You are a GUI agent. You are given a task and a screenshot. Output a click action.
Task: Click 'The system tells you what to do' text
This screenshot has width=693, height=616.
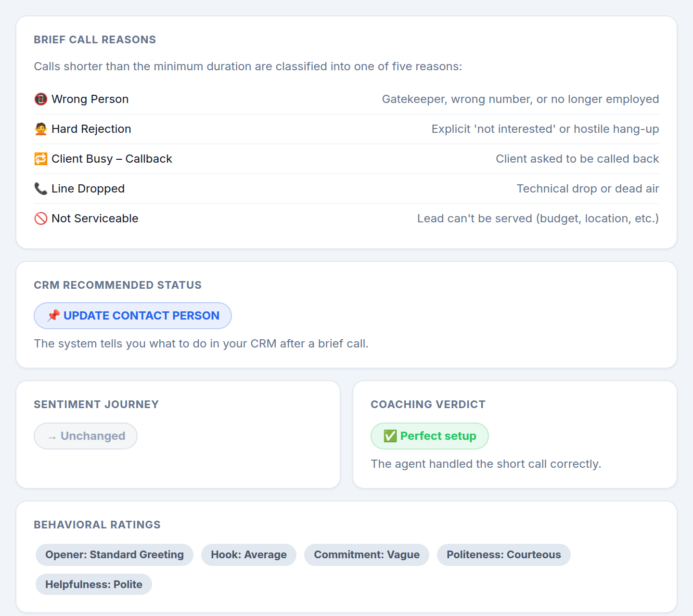click(x=201, y=344)
